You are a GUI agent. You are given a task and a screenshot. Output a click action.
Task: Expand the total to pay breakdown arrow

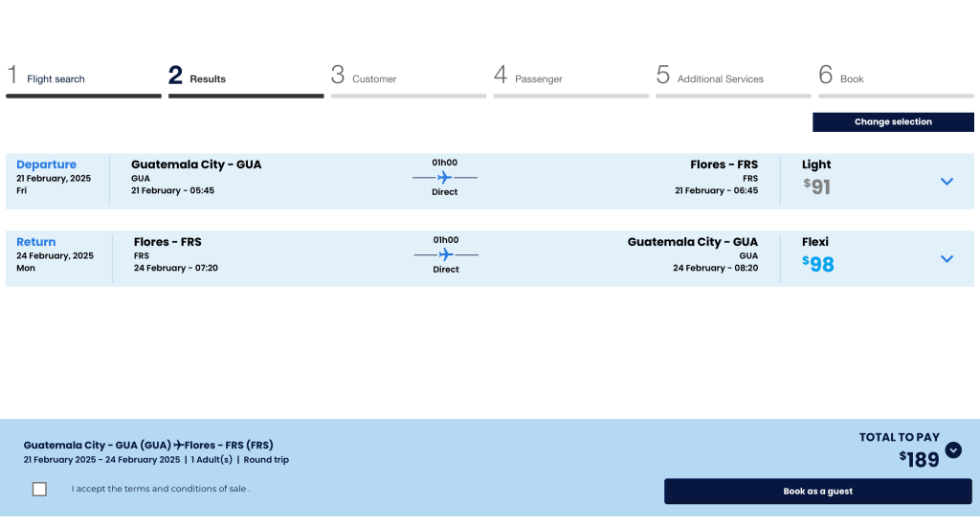tap(953, 450)
